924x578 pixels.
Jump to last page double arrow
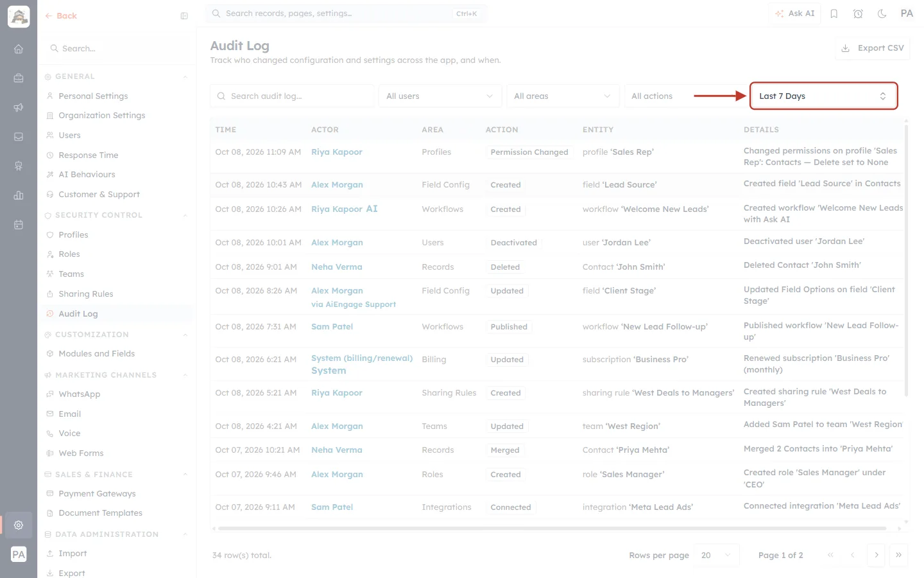pos(899,555)
